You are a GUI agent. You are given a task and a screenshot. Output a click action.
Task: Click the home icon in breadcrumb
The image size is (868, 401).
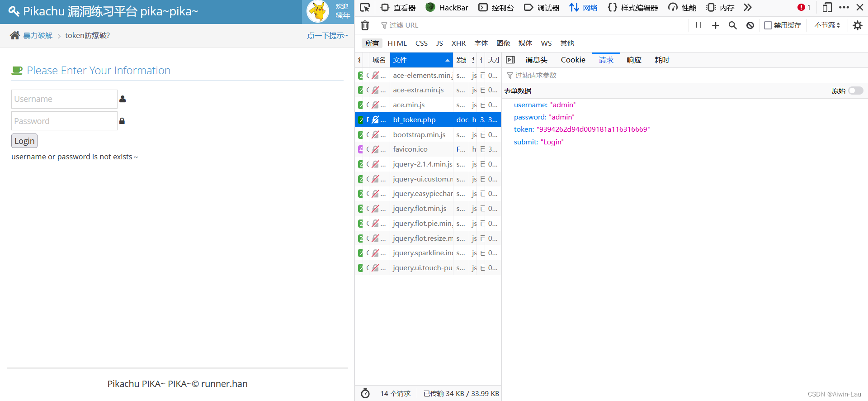click(x=15, y=35)
